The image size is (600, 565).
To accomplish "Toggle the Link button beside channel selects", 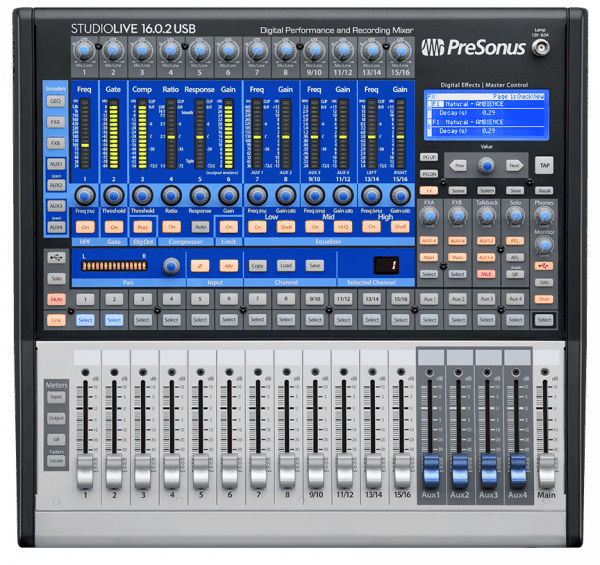I will click(x=57, y=319).
